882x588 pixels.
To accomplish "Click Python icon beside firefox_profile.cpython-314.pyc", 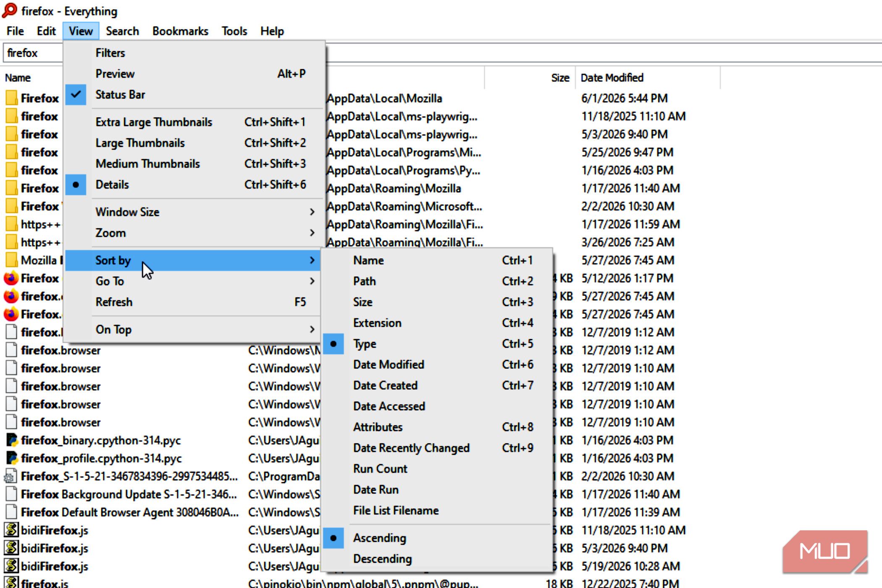I will tap(11, 458).
